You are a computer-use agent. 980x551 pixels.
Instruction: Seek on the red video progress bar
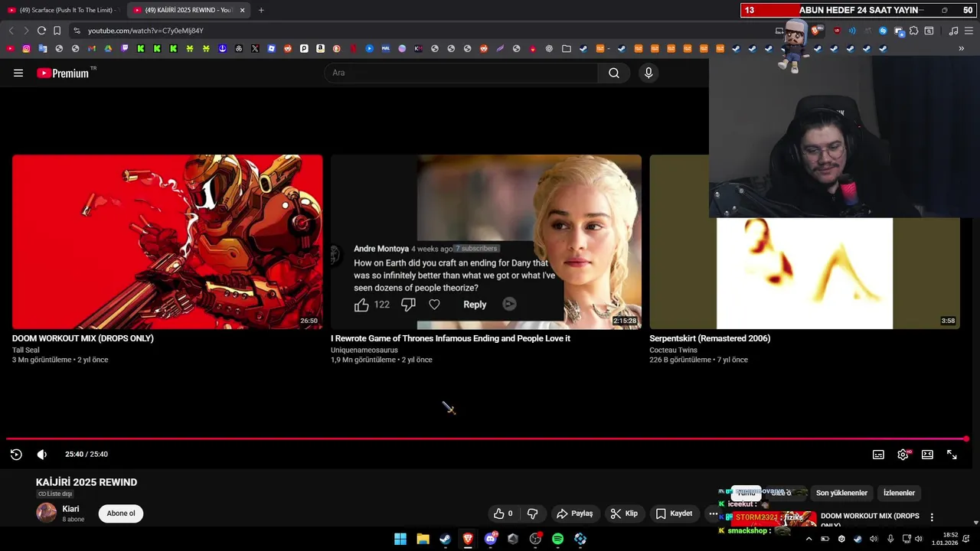coord(487,439)
